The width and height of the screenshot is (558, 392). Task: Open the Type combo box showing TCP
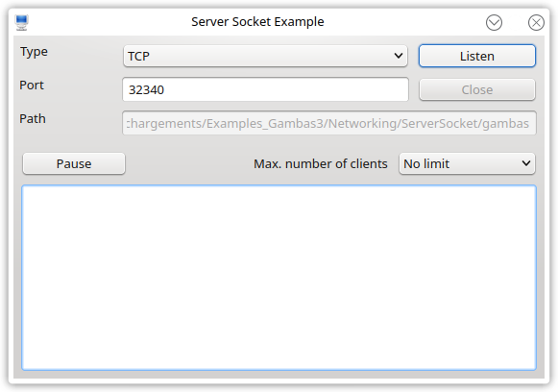(265, 56)
